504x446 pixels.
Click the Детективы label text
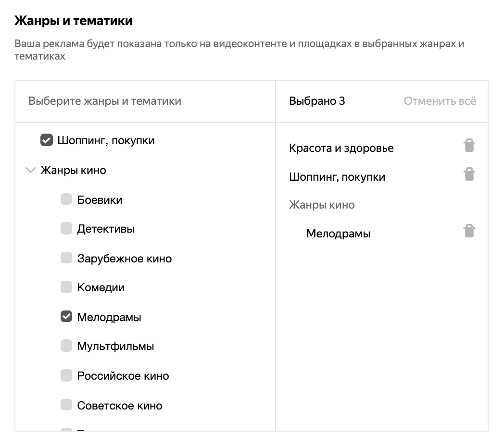coord(106,229)
